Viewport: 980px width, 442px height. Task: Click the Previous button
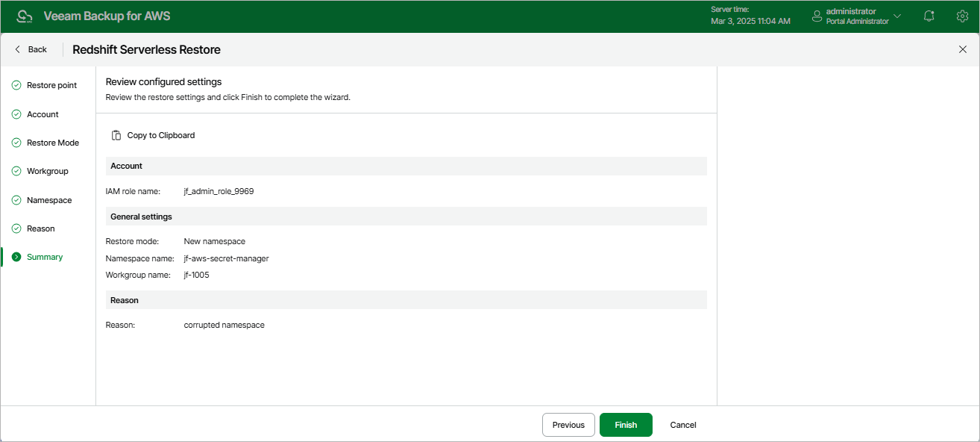(568, 425)
